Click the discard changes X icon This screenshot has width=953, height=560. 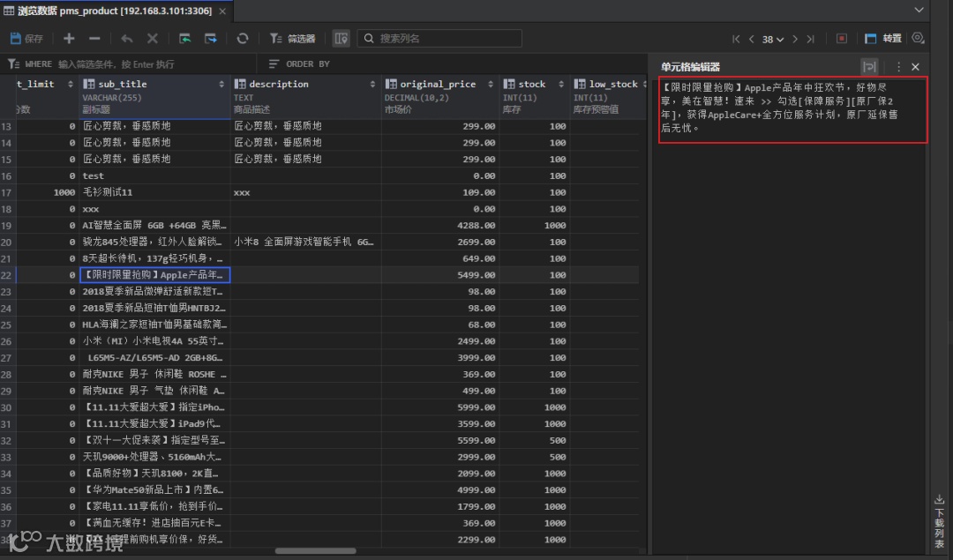[152, 38]
